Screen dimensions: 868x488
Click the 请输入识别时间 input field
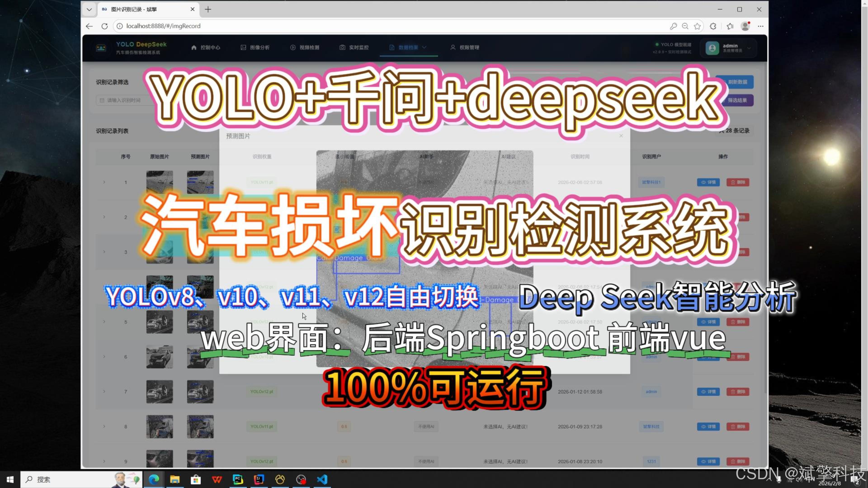click(x=124, y=100)
